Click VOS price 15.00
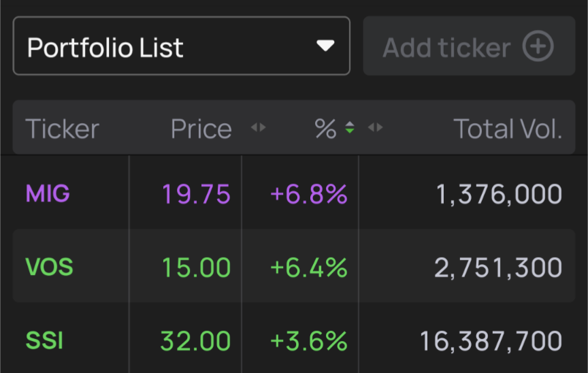The width and height of the screenshot is (588, 373). [x=196, y=267]
